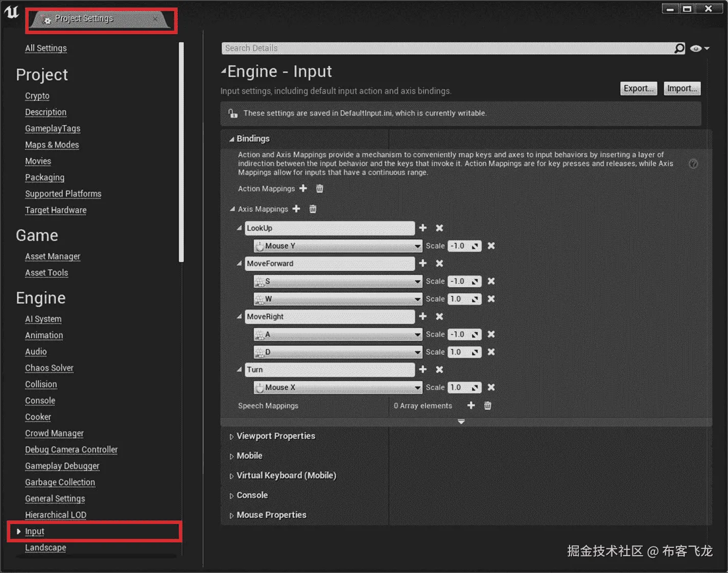Add a key binding to LookUp

coord(422,228)
